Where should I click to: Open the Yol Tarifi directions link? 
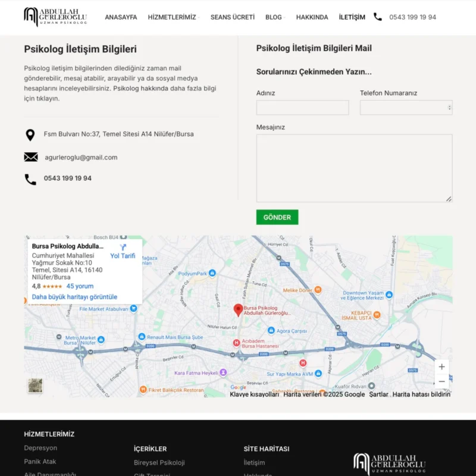coord(123,256)
